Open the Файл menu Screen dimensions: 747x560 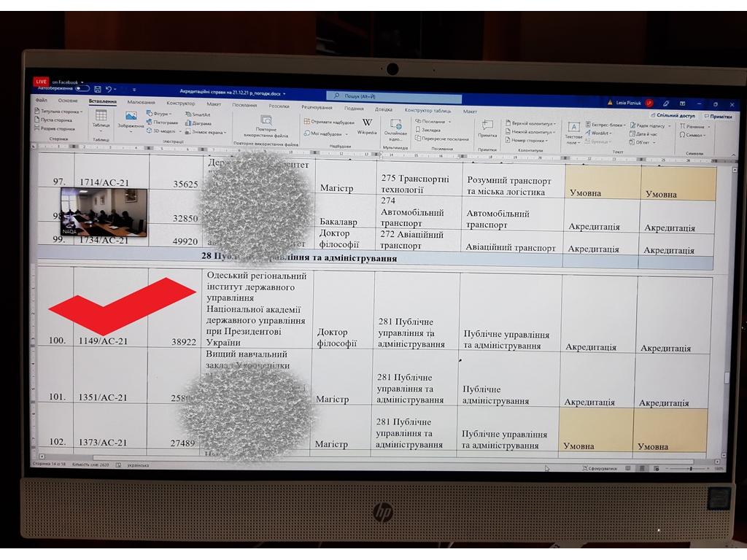(42, 100)
